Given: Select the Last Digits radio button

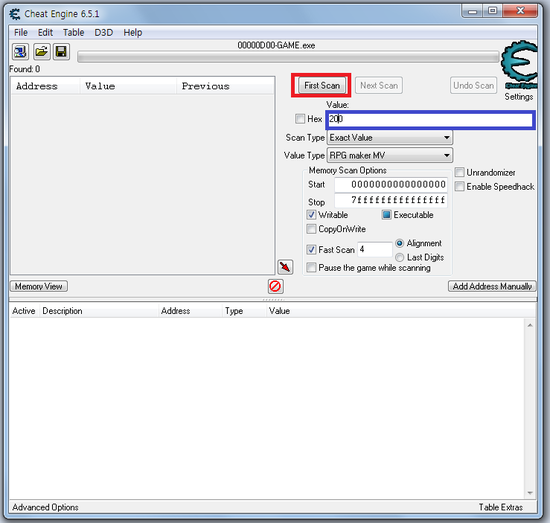Looking at the screenshot, I should (400, 257).
